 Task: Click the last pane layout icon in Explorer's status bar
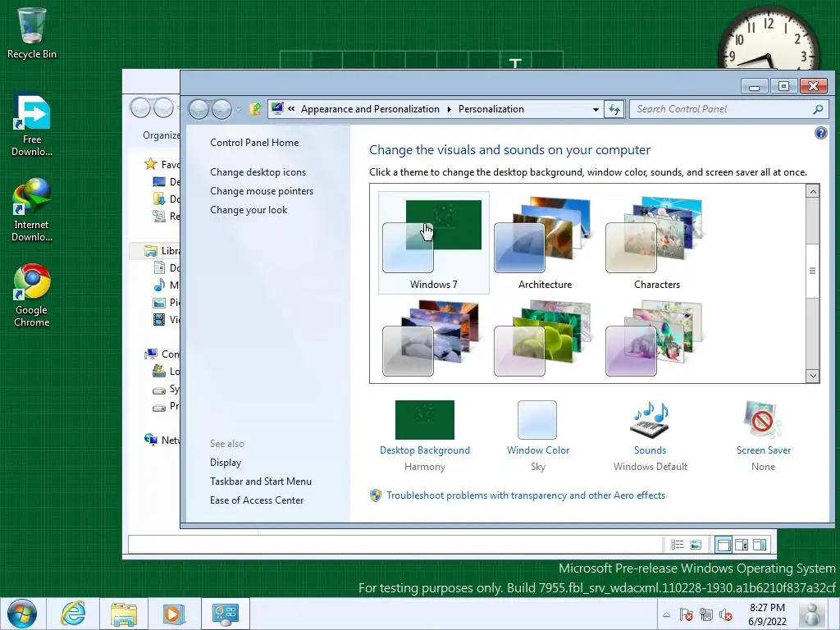[x=760, y=546]
